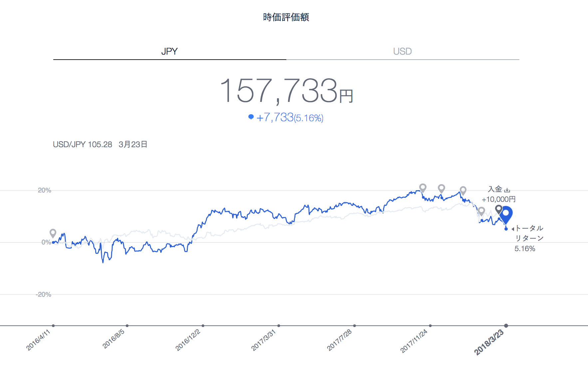Click the 2016/4/11 timeline dot
Image resolution: width=588 pixels, height=379 pixels.
(x=53, y=326)
